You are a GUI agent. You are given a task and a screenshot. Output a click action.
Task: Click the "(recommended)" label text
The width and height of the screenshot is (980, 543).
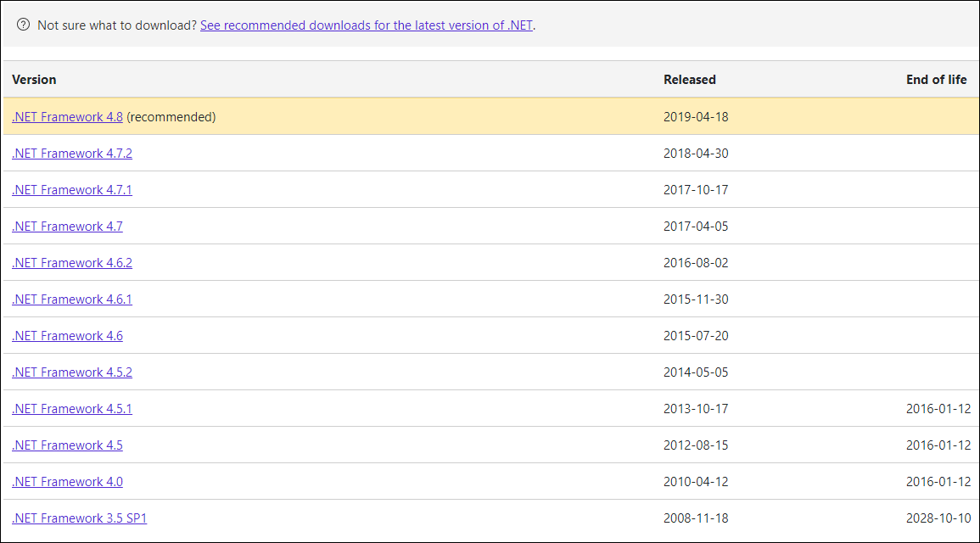coord(171,117)
